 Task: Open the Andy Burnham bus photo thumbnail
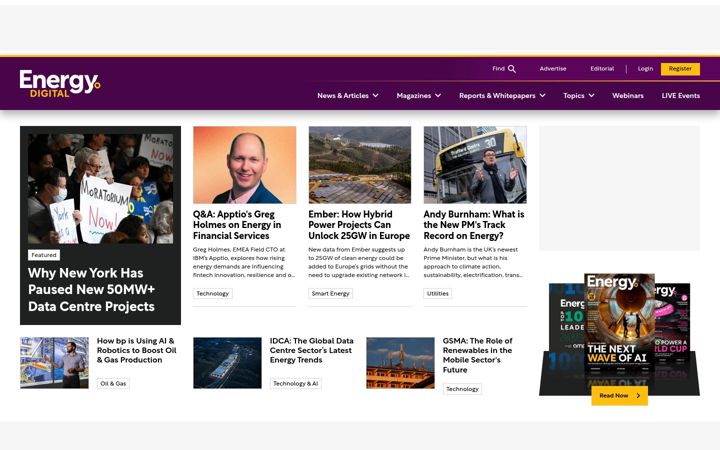(475, 165)
